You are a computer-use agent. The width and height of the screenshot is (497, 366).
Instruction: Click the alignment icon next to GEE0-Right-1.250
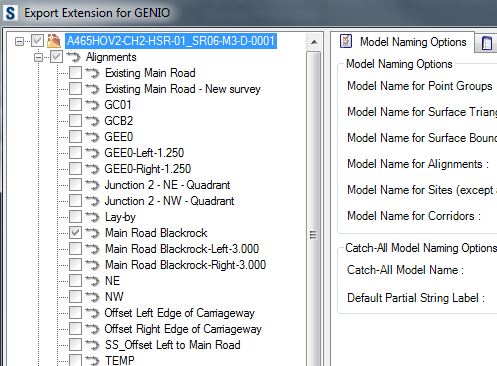click(92, 169)
